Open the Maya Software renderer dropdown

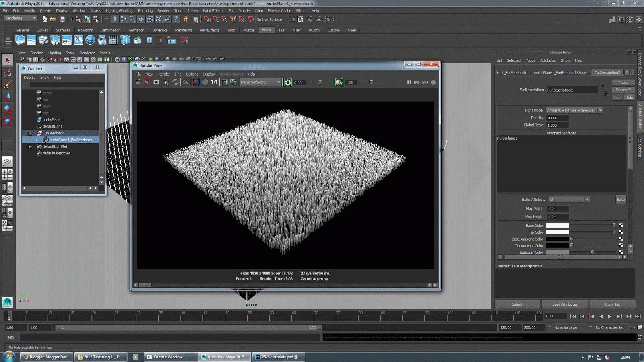[x=279, y=82]
